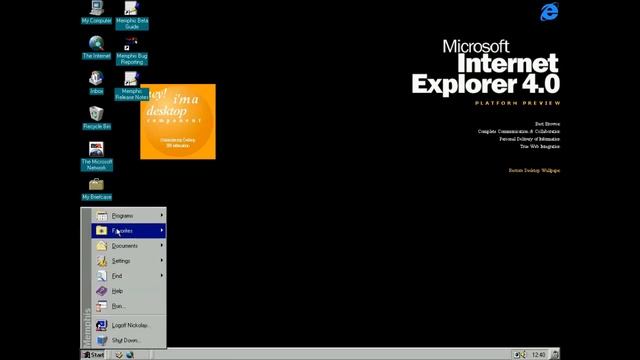
Task: Open Programs in the Start menu
Action: (x=129, y=216)
